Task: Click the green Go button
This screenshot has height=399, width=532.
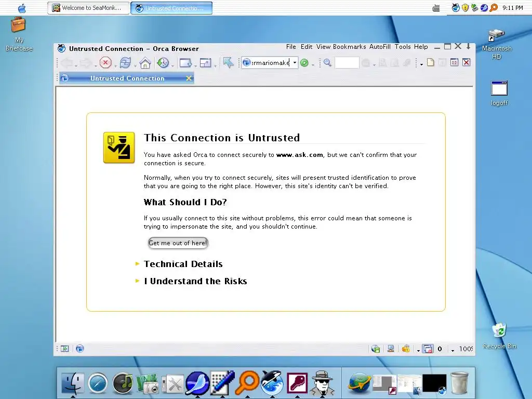Action: [304, 63]
